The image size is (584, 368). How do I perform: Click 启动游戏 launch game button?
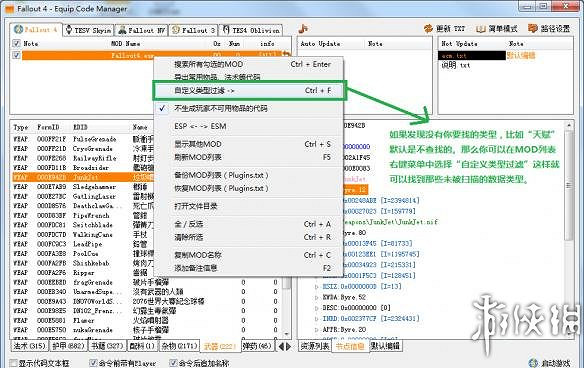click(x=550, y=362)
